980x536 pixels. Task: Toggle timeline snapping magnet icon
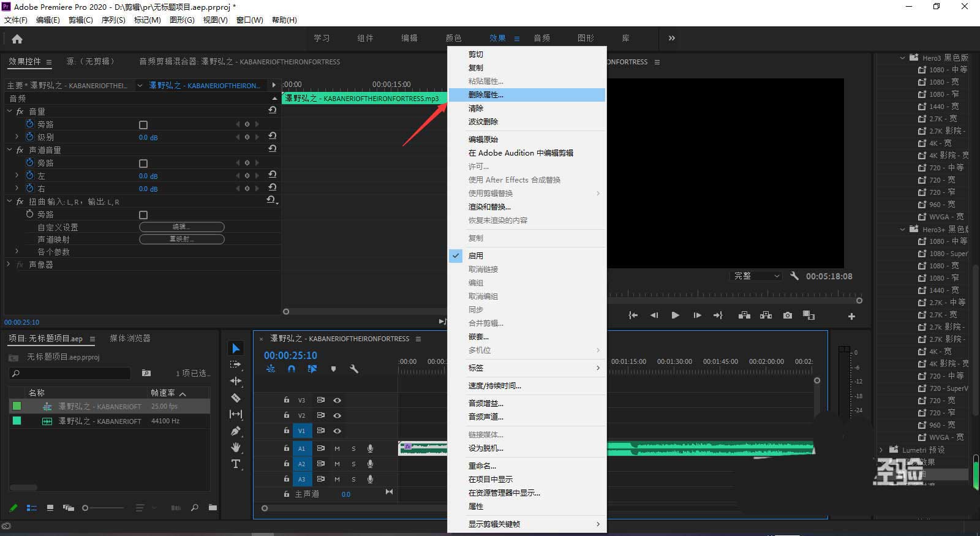click(x=292, y=369)
